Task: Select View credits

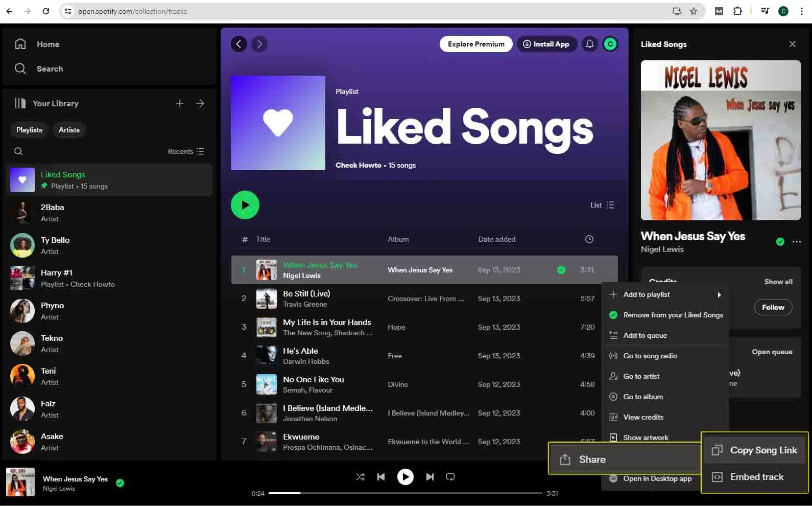Action: click(666, 417)
